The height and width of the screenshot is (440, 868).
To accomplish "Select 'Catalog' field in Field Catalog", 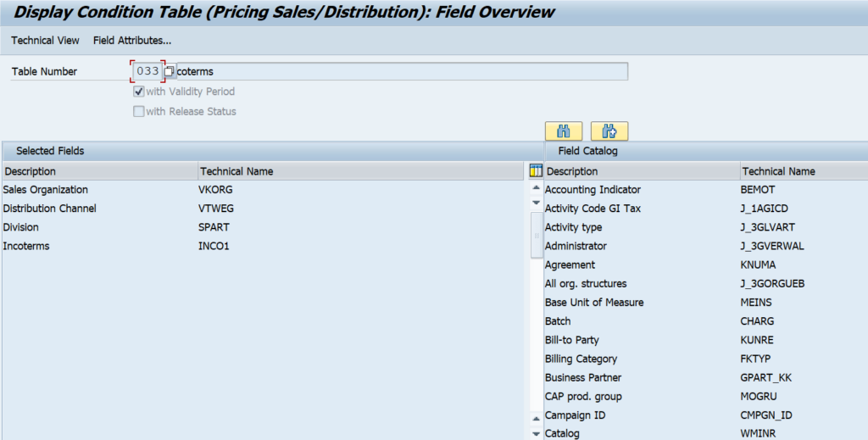I will pos(562,433).
